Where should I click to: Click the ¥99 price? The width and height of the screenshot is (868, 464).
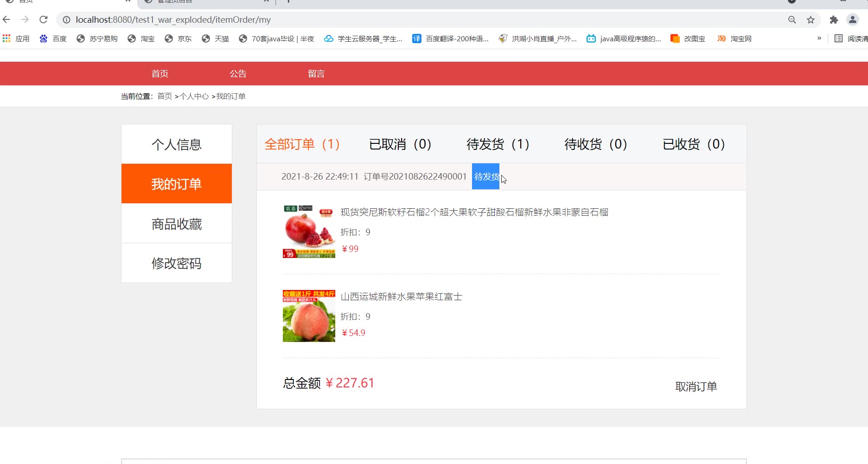pyautogui.click(x=350, y=249)
